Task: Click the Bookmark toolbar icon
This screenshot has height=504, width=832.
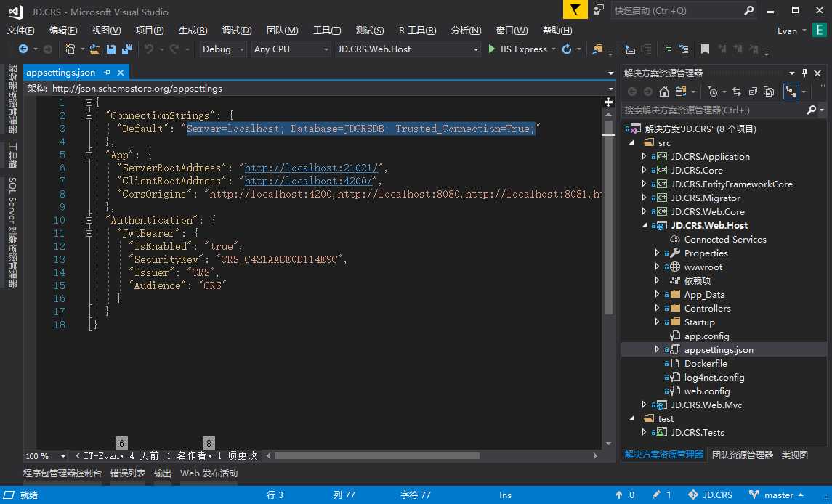Action: 705,49
